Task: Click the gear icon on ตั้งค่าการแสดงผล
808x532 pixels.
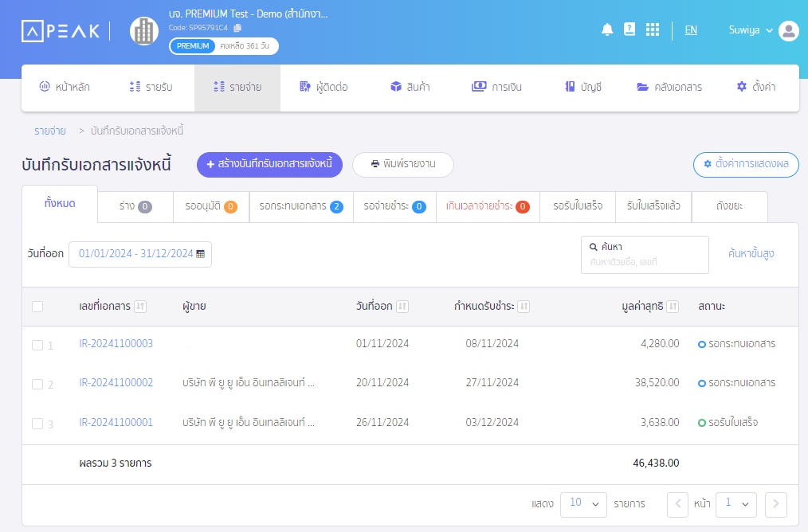Action: pyautogui.click(x=707, y=165)
